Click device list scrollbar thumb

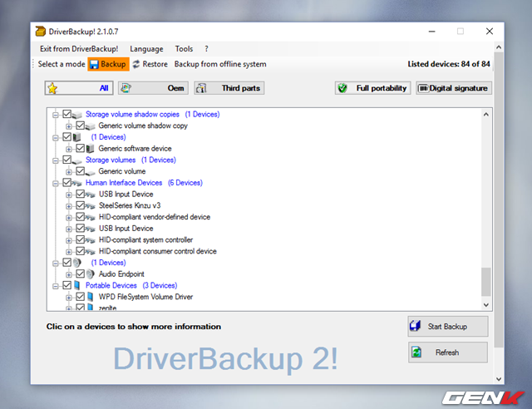tap(485, 282)
